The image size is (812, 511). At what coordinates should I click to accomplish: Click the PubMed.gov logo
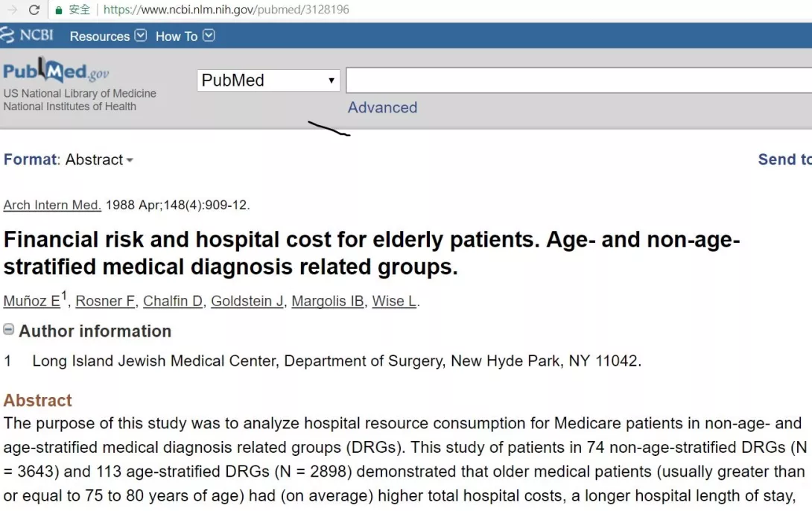click(56, 71)
